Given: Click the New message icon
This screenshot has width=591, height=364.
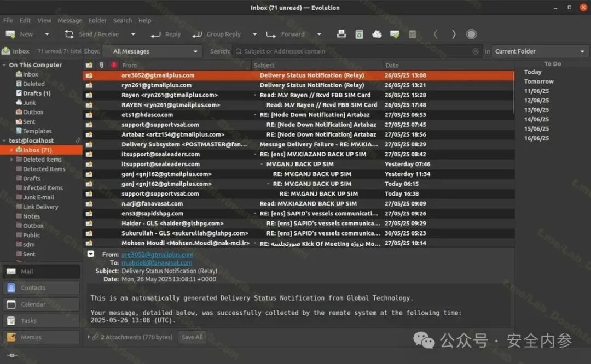Looking at the screenshot, I should pos(10,34).
